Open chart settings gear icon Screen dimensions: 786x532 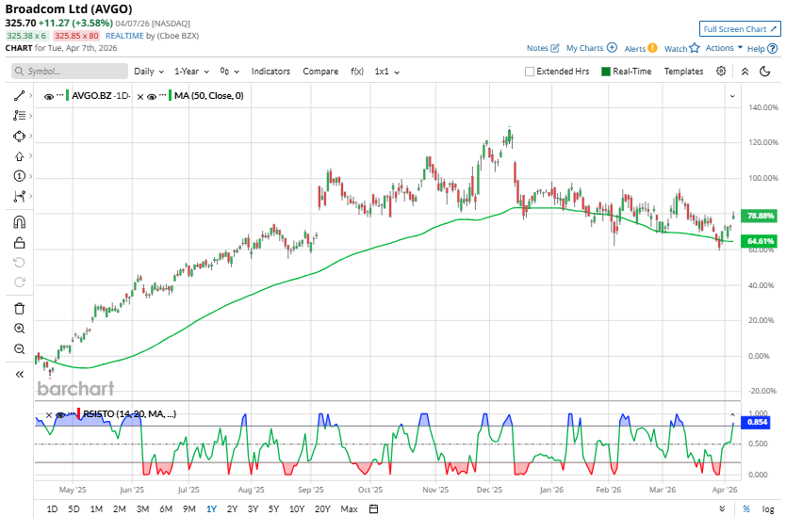tap(721, 72)
